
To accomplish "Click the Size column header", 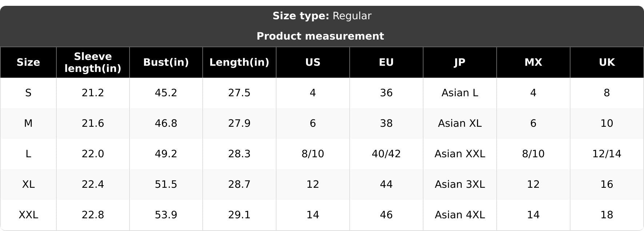I will tap(28, 62).
